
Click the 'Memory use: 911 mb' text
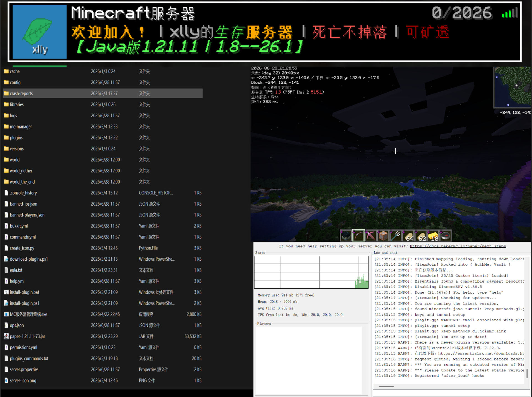[x=286, y=295]
